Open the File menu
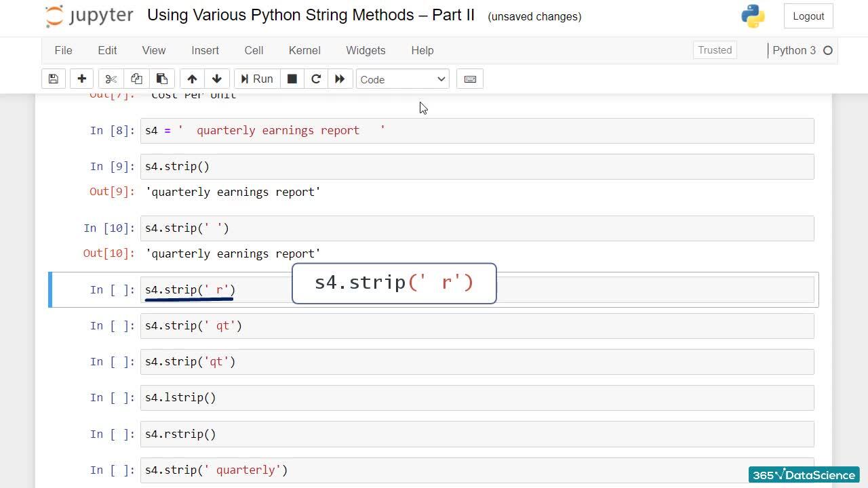The width and height of the screenshot is (868, 488). 63,50
